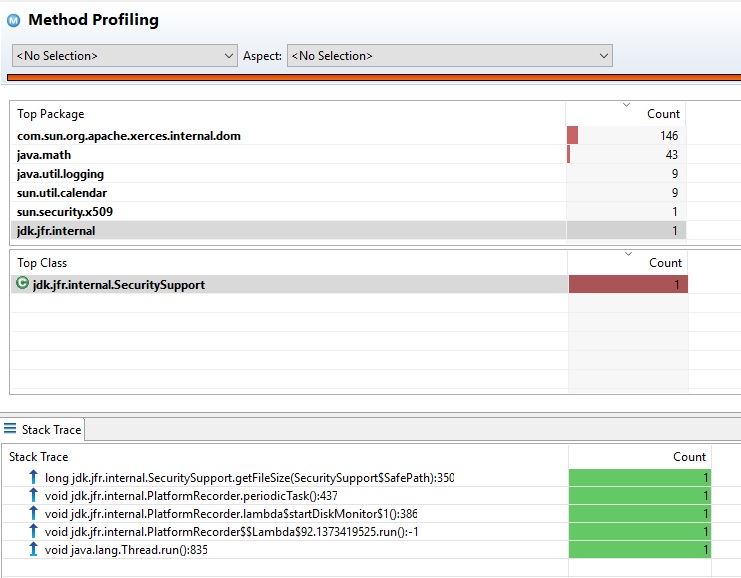Open the Aspect dropdown

click(449, 56)
